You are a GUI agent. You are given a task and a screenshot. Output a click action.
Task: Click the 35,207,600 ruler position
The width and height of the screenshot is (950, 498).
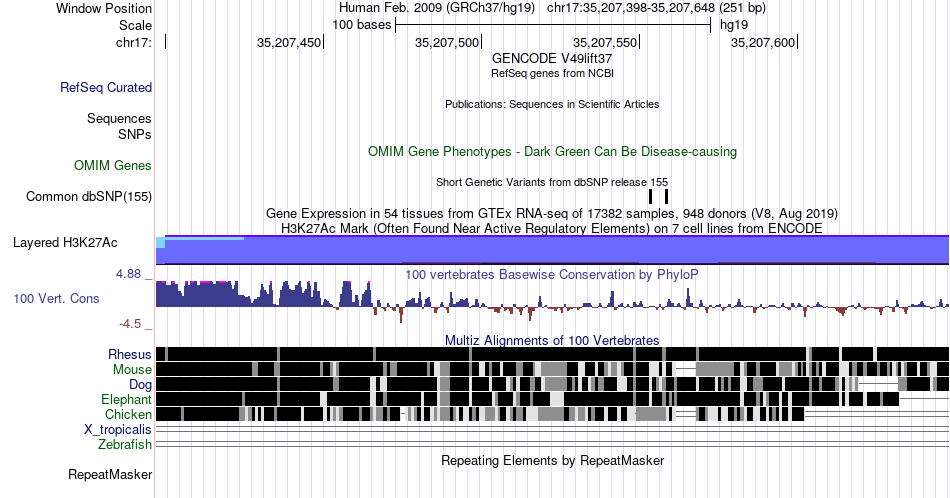[763, 42]
